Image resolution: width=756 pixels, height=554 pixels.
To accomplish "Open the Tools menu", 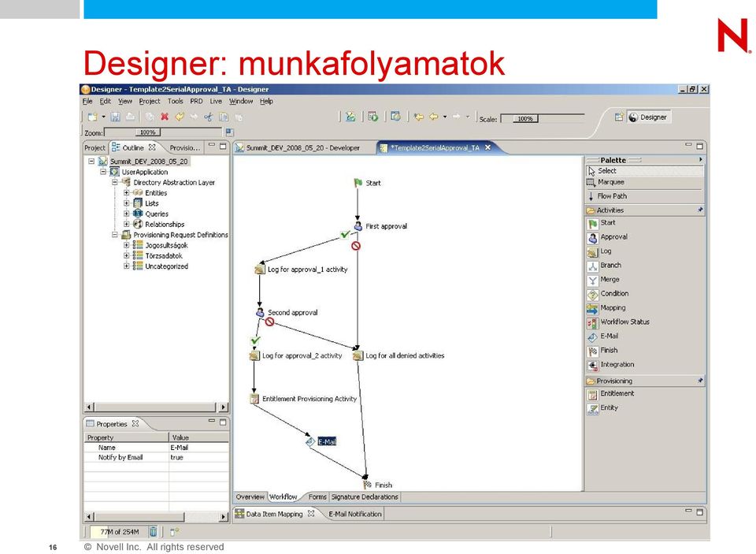I will [176, 102].
